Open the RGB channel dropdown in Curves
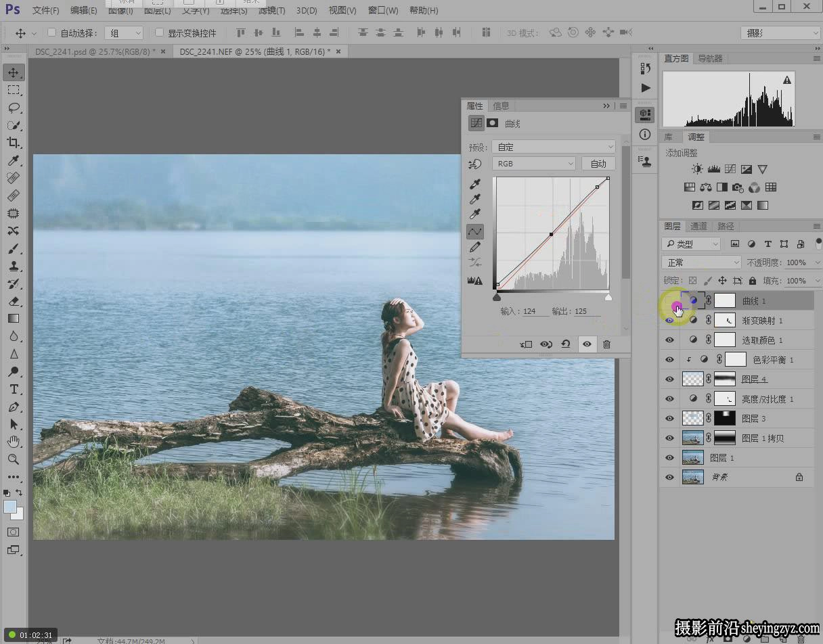The image size is (823, 644). 534,164
